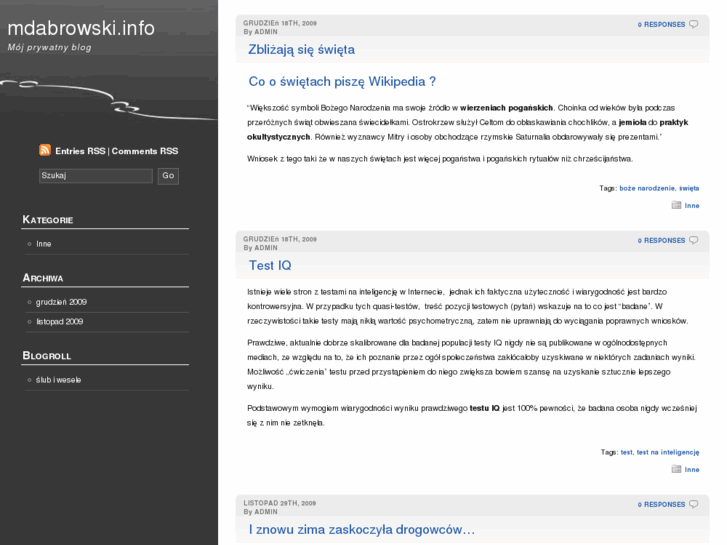Click comment bubble icon on Zbliżają się święta post

click(x=694, y=24)
